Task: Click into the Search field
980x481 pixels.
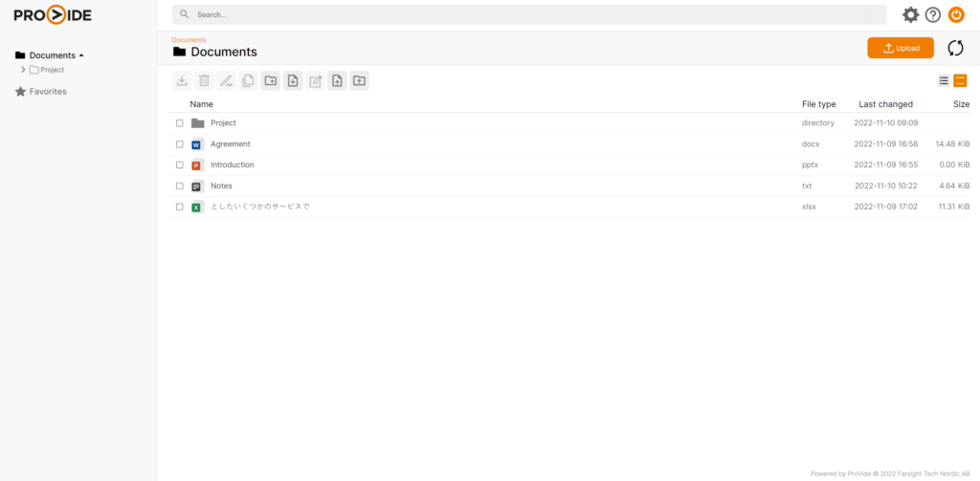Action: [x=528, y=14]
